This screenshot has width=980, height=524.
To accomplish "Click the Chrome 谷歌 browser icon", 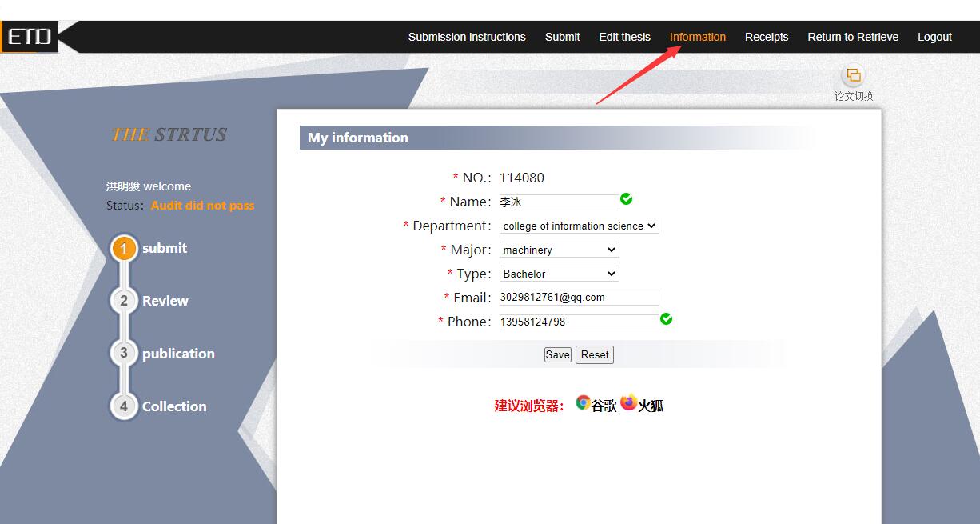I will pos(583,403).
